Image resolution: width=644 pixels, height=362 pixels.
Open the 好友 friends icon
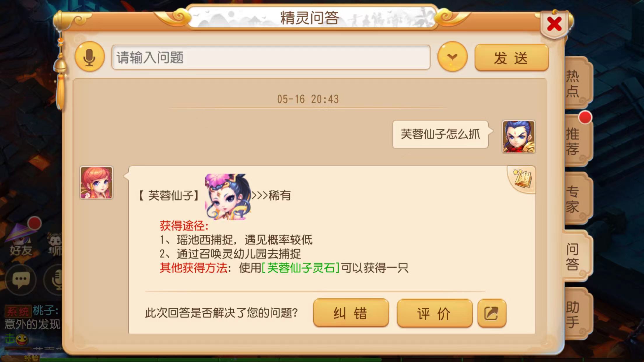tap(20, 241)
